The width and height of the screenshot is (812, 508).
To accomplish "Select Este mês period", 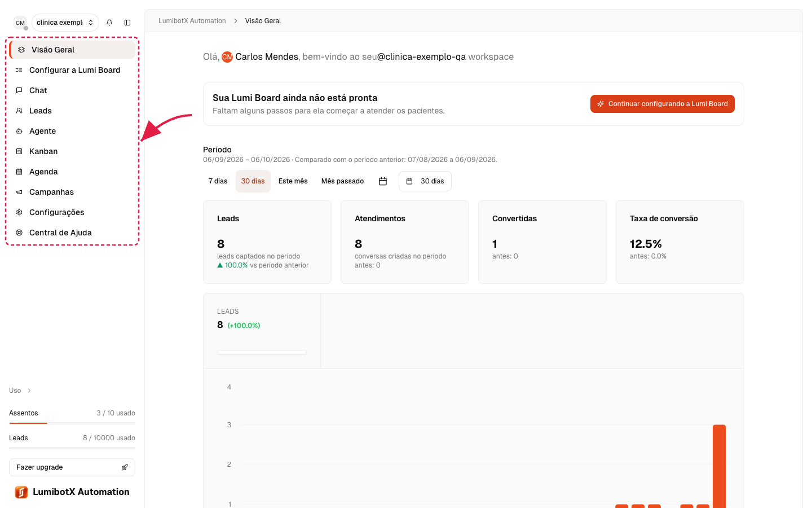I will point(293,181).
